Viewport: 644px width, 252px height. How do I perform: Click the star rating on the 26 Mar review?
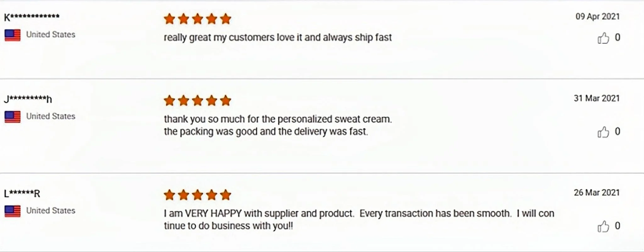[197, 195]
